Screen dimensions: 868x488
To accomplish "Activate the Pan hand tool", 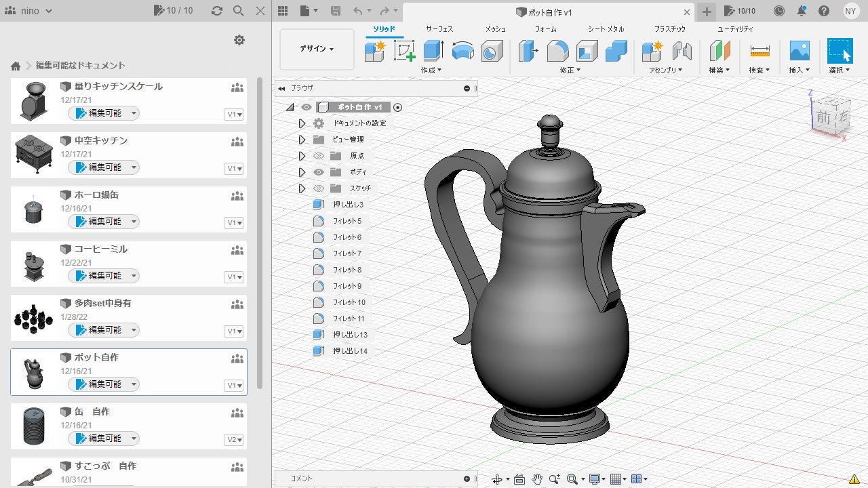I will click(x=537, y=479).
